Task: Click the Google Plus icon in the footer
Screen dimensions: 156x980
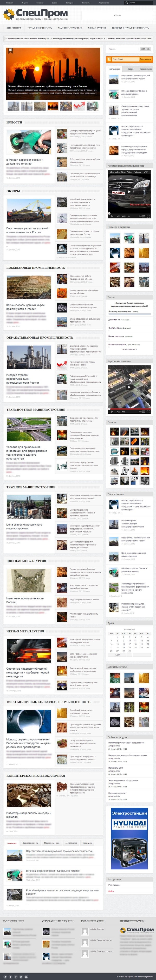Action: click(16, 977)
